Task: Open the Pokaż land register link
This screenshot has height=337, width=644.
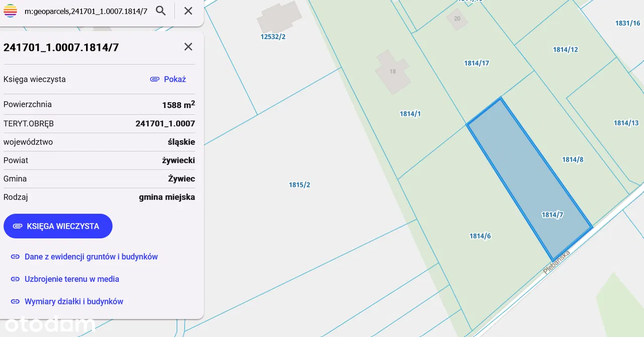Action: 175,79
